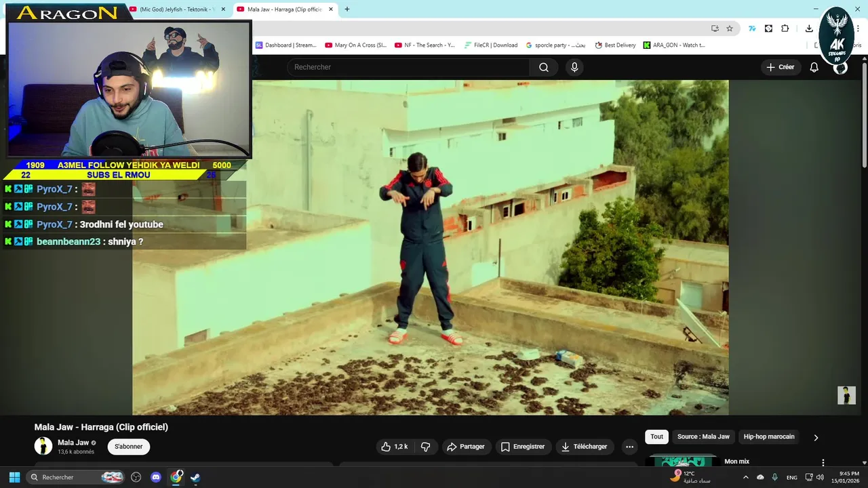Open Chrome downloads icon
The height and width of the screenshot is (488, 868).
pos(809,28)
